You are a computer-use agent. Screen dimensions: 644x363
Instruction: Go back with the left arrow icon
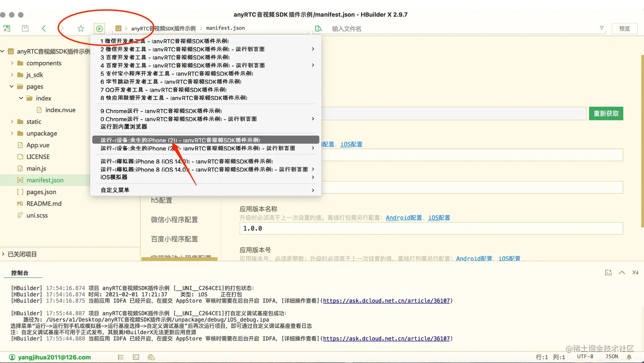coord(44,29)
